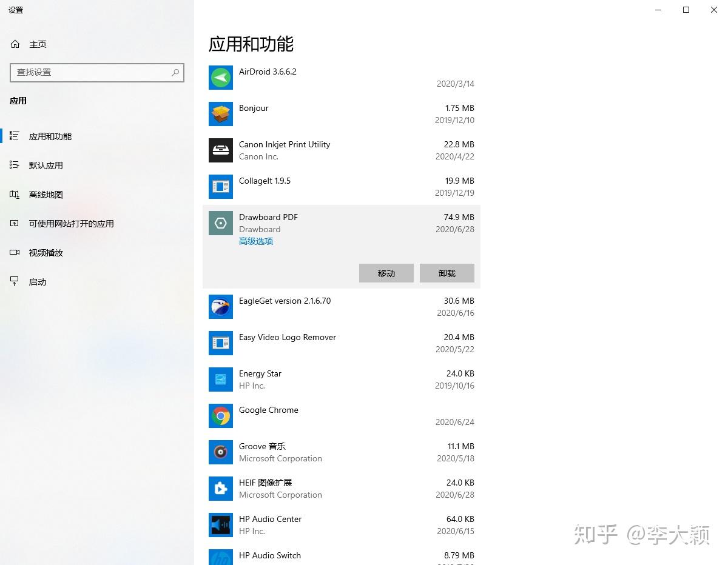728x565 pixels.
Task: Click the AirDroid app icon
Action: (221, 78)
